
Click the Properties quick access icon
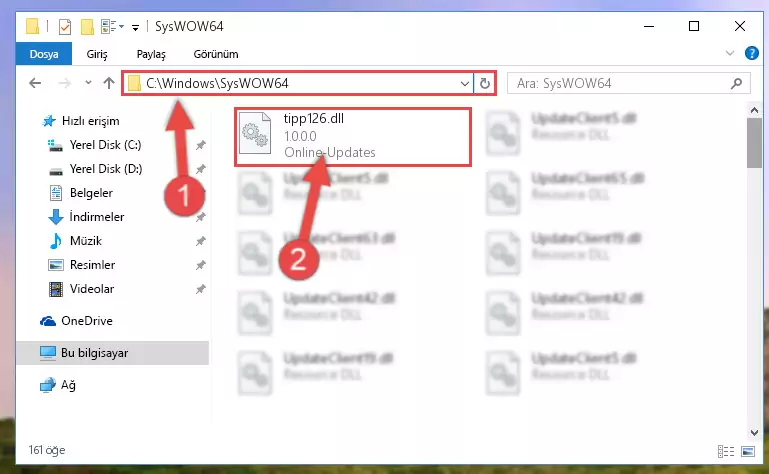coord(65,26)
